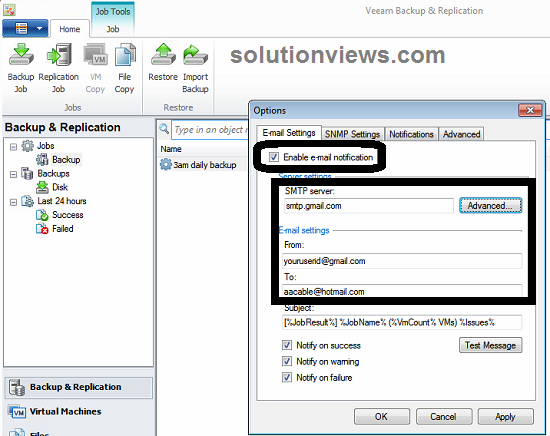
Task: Open Backup & Replication navigation pane
Action: (79, 387)
